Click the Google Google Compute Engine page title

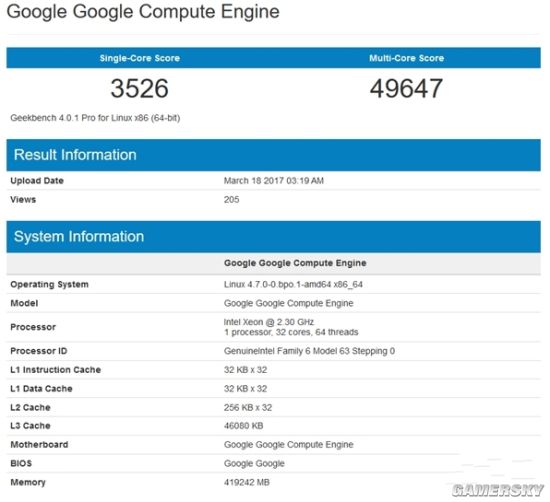tap(143, 12)
